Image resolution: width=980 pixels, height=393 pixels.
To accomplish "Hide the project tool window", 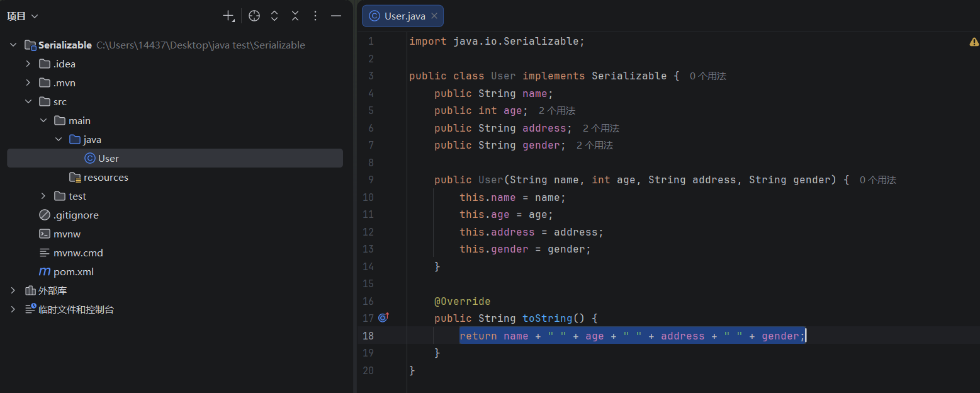I will [x=336, y=16].
